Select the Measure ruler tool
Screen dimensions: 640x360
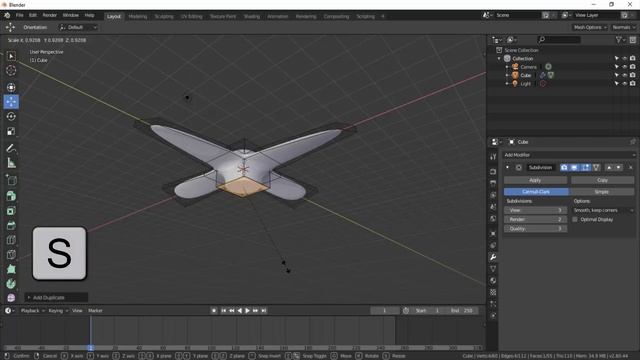tap(11, 163)
